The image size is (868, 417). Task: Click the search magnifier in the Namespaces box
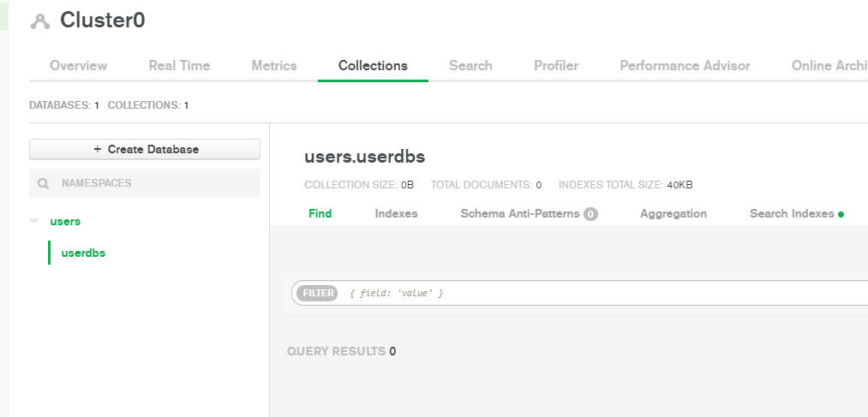click(43, 183)
